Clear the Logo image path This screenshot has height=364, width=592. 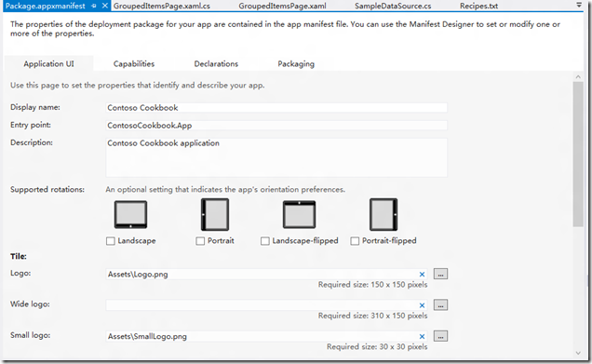coord(422,275)
